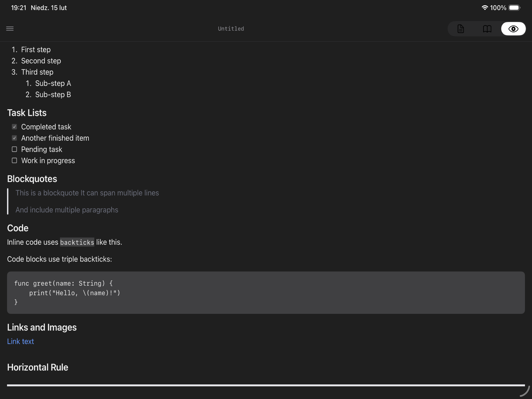Click the func greet code block line
This screenshot has height=399, width=532.
click(63, 283)
